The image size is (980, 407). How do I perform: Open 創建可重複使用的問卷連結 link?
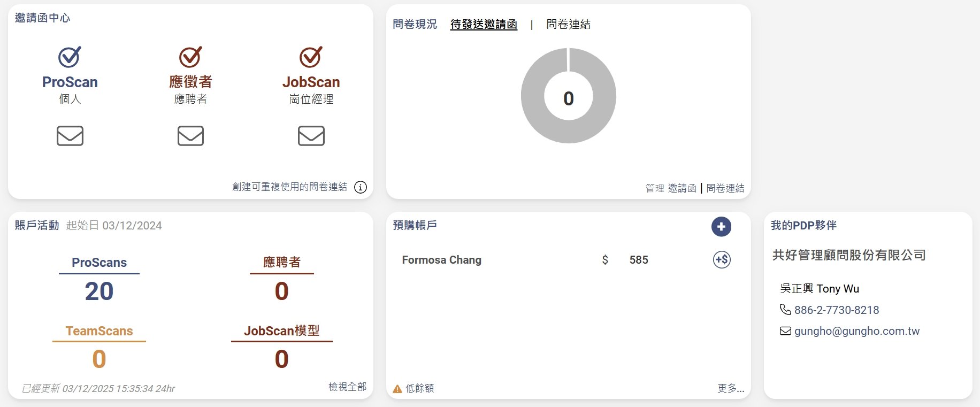point(289,187)
